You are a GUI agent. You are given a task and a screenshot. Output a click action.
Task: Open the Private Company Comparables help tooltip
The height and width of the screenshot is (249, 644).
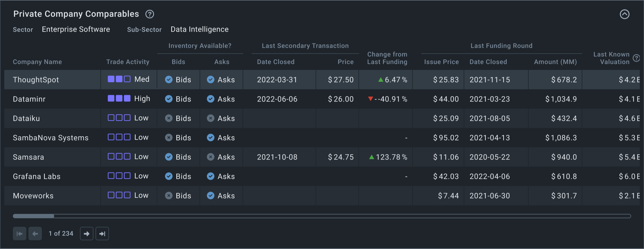tap(150, 14)
